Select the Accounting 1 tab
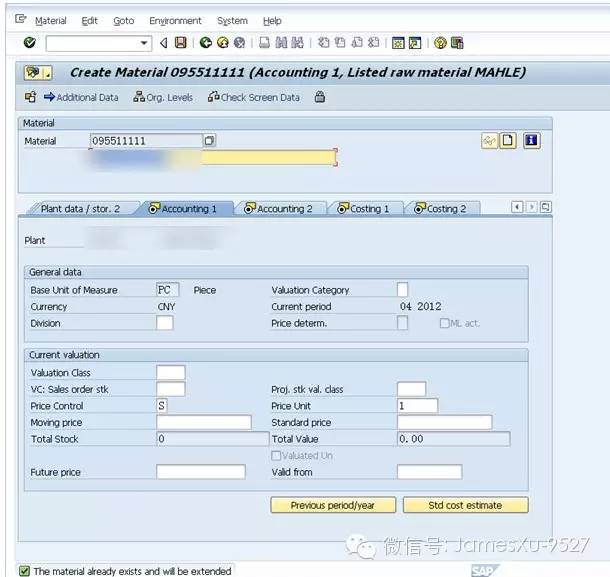 (183, 209)
